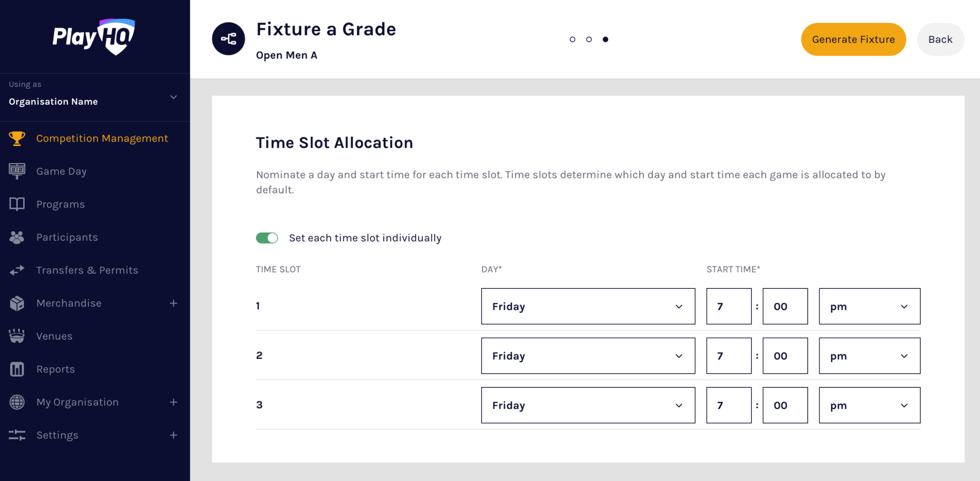980x481 pixels.
Task: Expand the Merchandise menu with plus icon
Action: click(x=174, y=303)
